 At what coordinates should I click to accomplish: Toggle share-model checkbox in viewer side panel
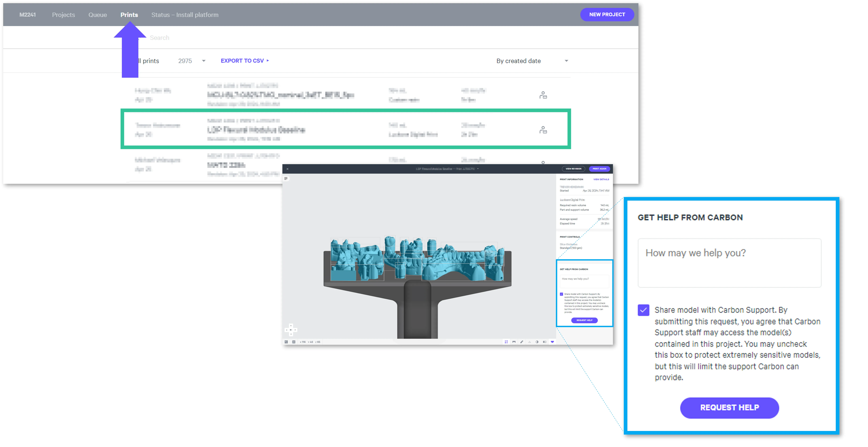tap(561, 294)
